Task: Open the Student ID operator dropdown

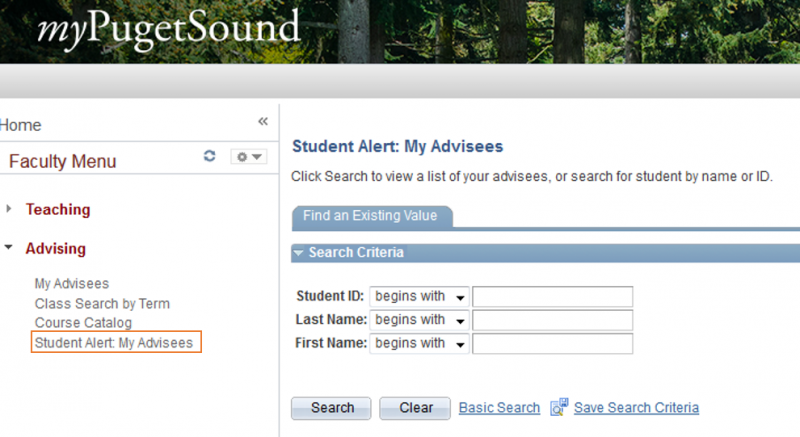Action: [x=419, y=297]
